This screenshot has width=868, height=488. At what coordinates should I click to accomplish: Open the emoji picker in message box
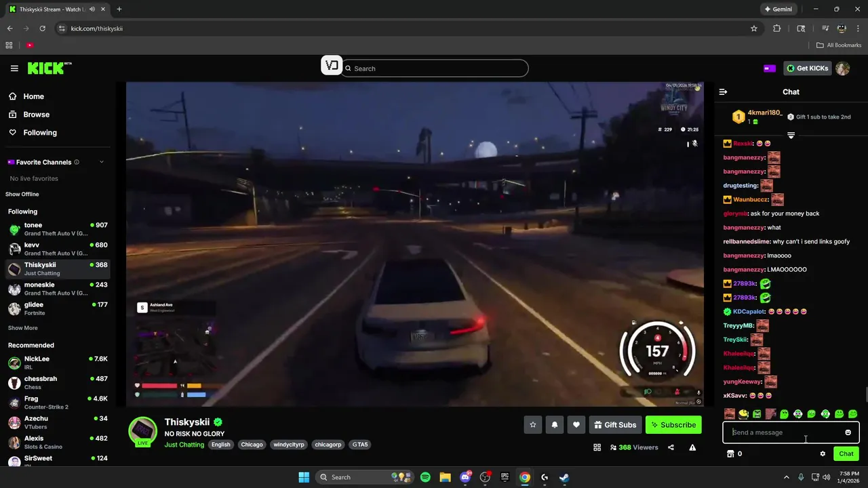pos(848,432)
